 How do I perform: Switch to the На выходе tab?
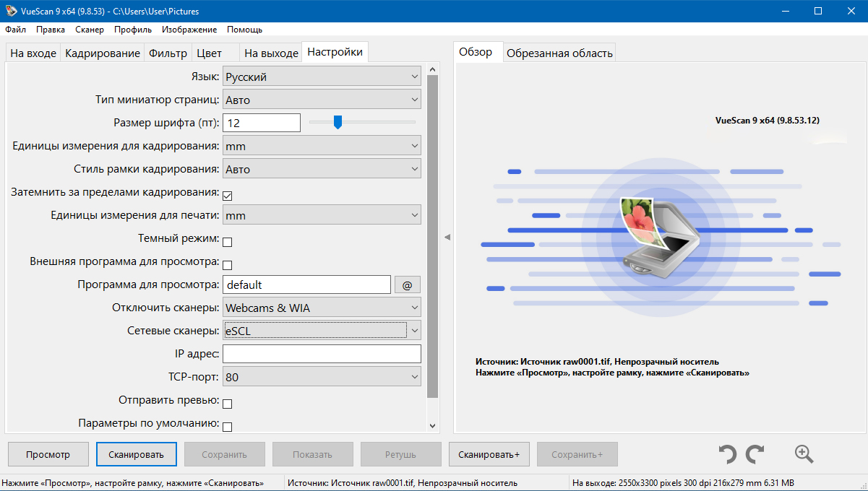click(x=271, y=53)
